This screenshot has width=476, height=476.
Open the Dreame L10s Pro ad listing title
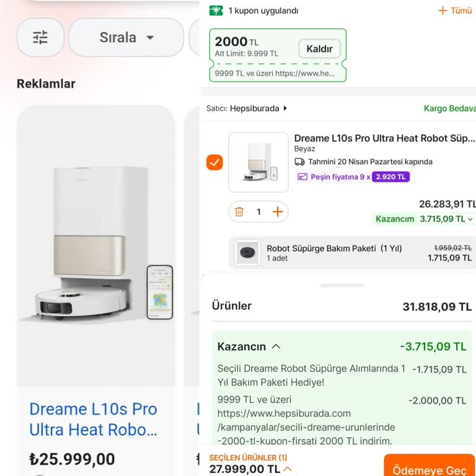click(x=94, y=419)
